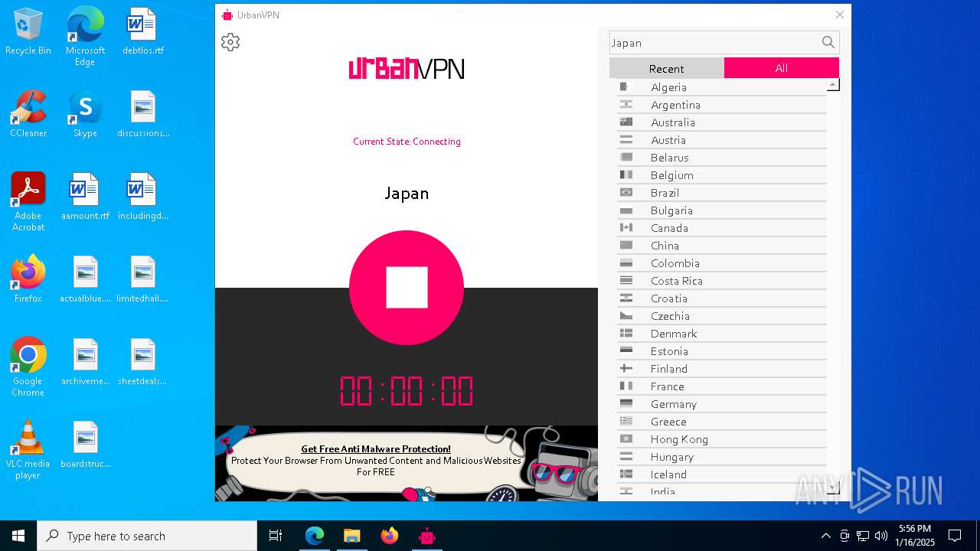Open Windows Start menu
The image size is (980, 551).
tap(18, 536)
